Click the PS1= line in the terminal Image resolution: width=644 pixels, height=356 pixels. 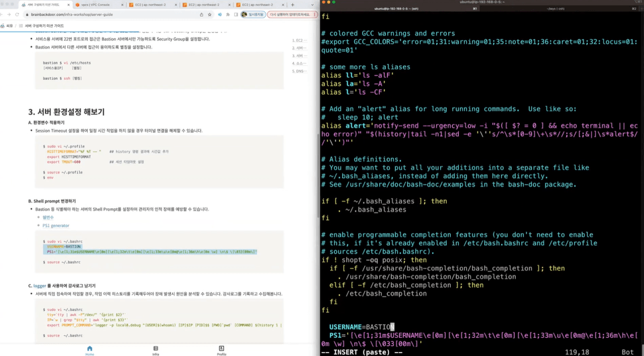(479, 340)
